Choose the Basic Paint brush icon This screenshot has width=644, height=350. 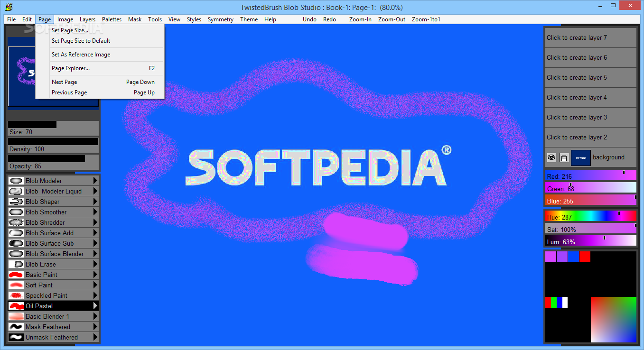point(16,275)
